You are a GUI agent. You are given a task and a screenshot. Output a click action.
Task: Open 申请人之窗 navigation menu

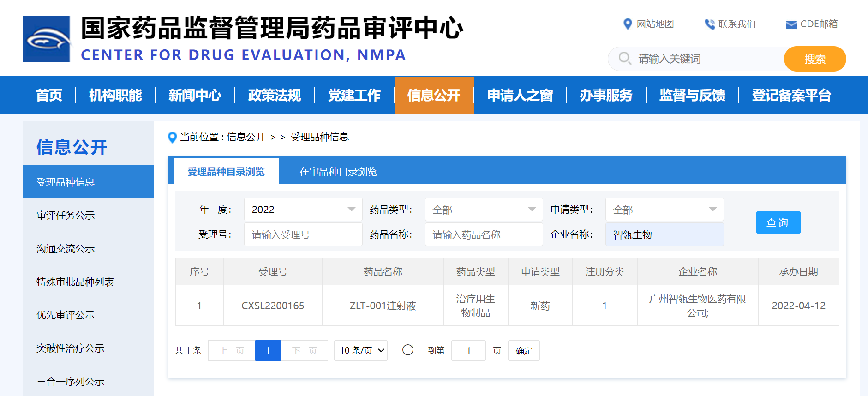[x=520, y=95]
